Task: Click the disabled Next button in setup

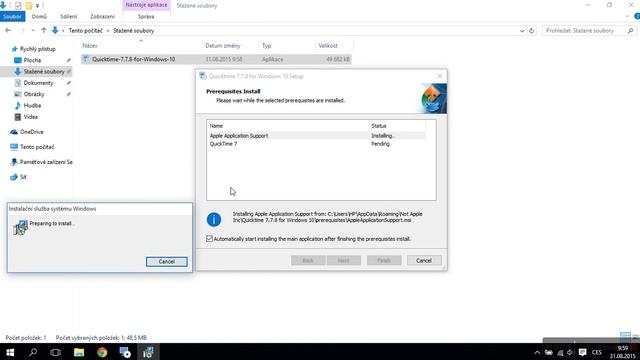Action: tap(343, 260)
